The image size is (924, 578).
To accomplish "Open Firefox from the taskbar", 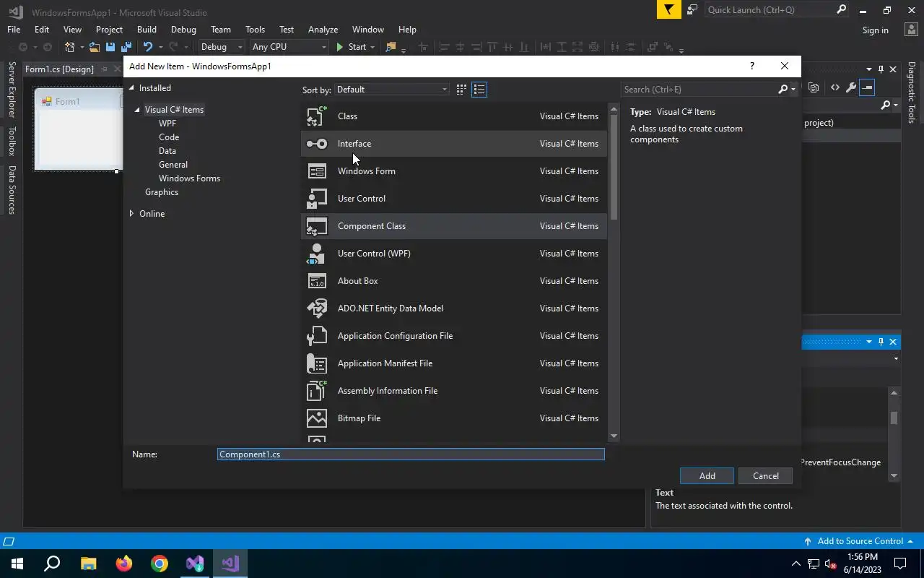I will [124, 564].
